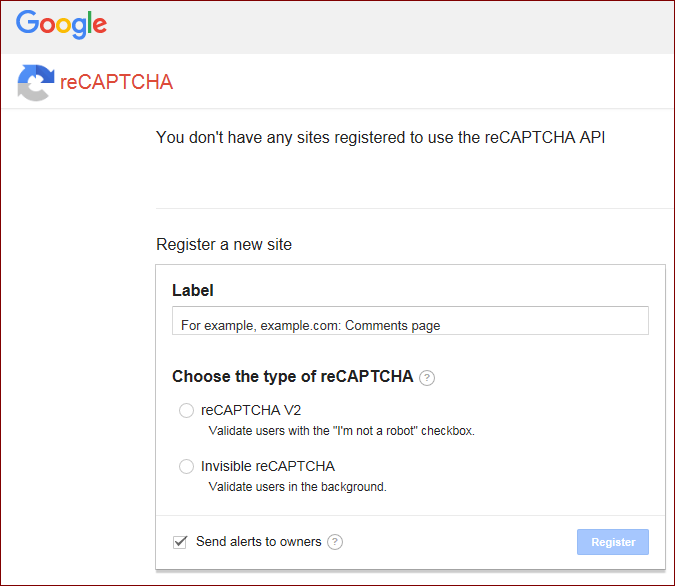Click the no sites registered message
Viewport: 675px width, 586px height.
381,138
